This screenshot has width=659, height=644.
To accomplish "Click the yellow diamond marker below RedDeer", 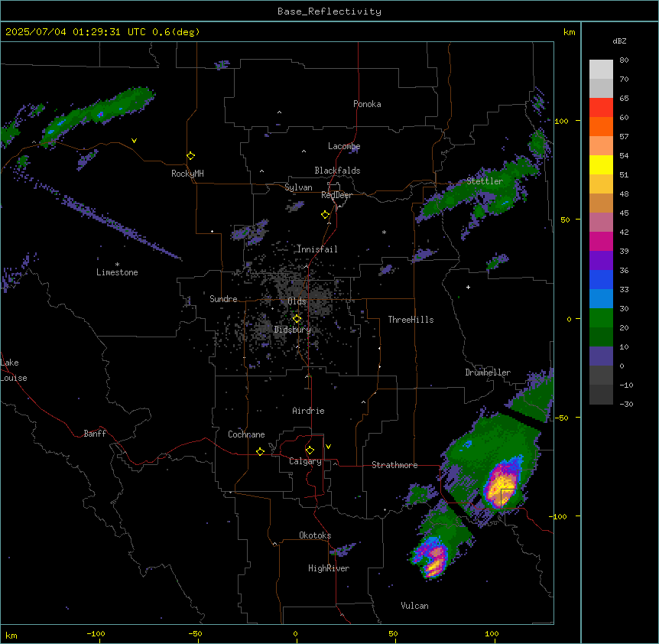I will [325, 214].
